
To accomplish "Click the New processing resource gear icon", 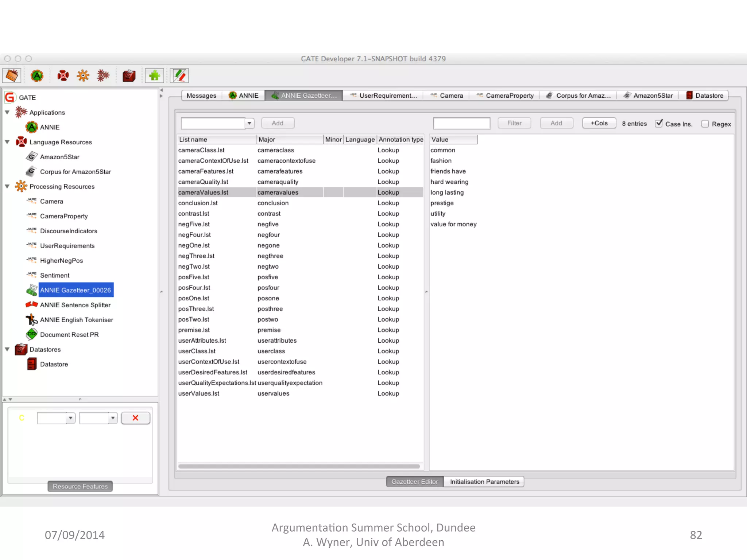I will tap(83, 76).
